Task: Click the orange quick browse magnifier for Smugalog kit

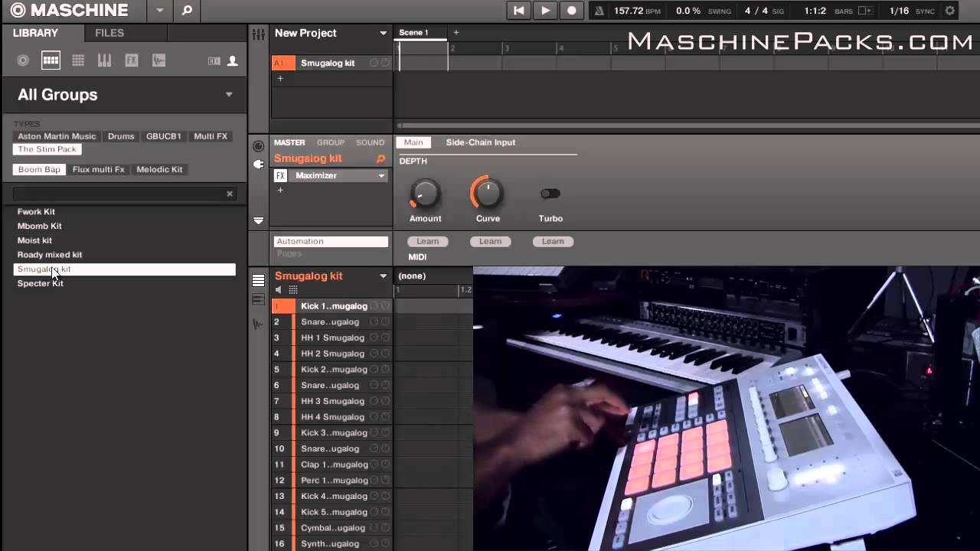Action: 381,158
